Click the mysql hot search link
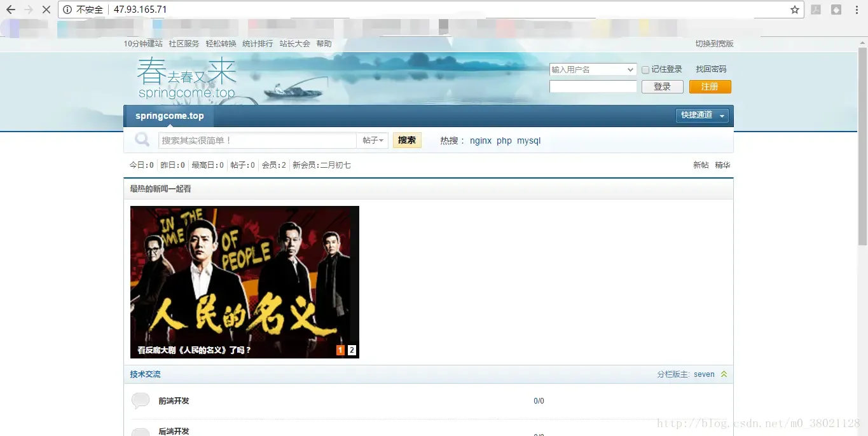 [528, 140]
